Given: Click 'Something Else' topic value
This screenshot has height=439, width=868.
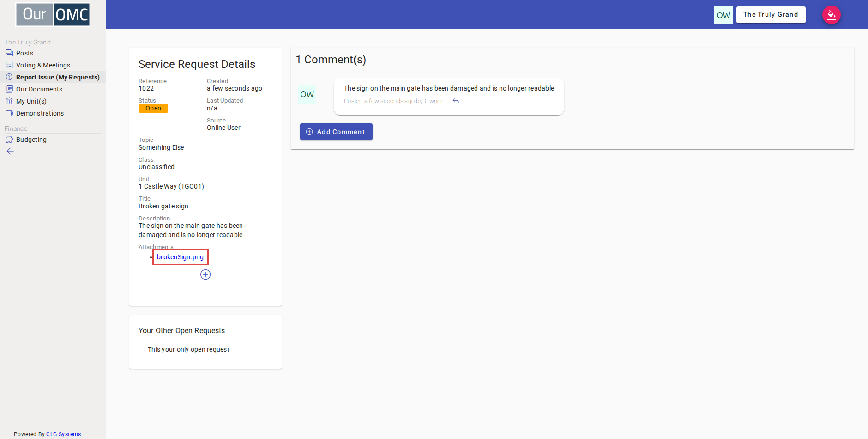Looking at the screenshot, I should point(161,147).
